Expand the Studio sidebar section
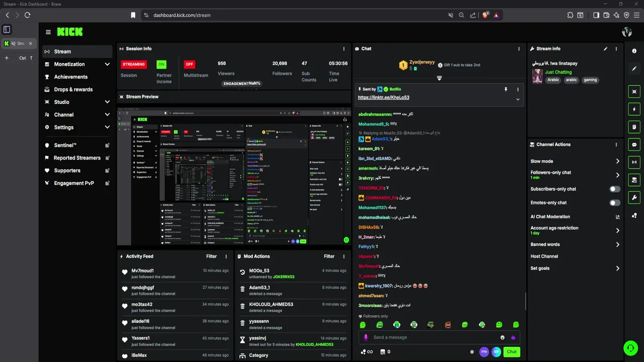 point(76,102)
